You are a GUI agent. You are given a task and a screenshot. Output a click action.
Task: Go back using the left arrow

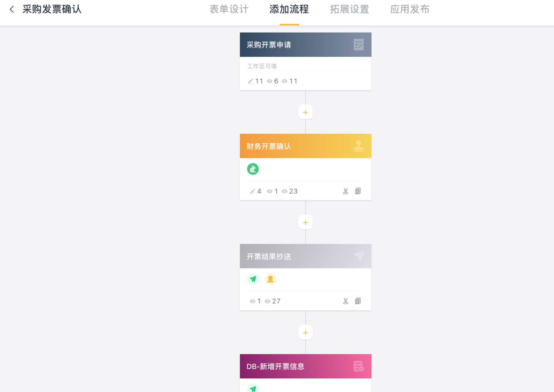click(12, 9)
